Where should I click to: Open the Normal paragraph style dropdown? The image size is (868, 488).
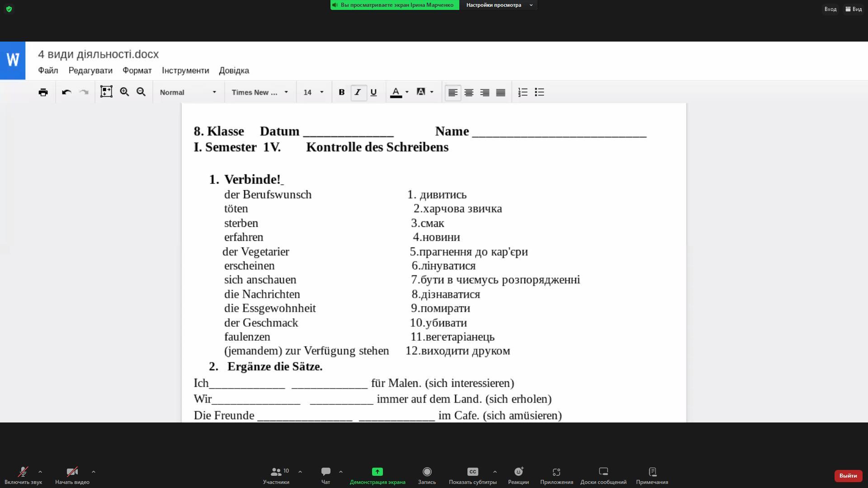pyautogui.click(x=188, y=92)
